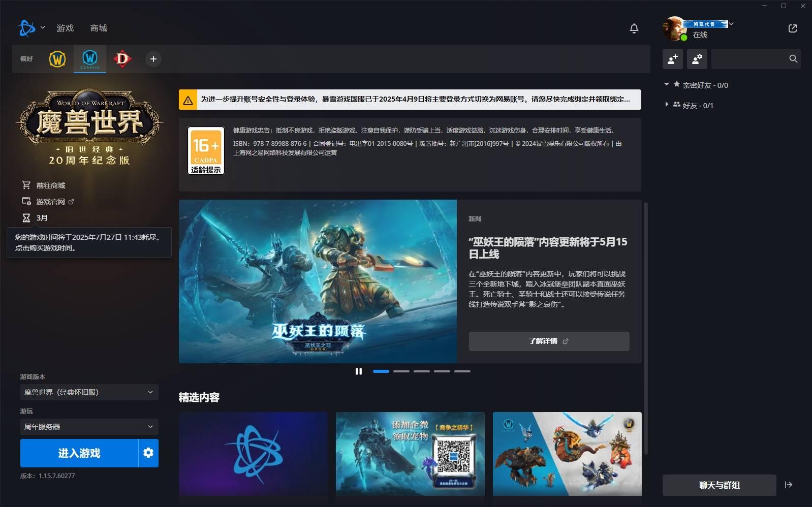The height and width of the screenshot is (507, 812).
Task: Open the notifications bell
Action: pyautogui.click(x=634, y=28)
